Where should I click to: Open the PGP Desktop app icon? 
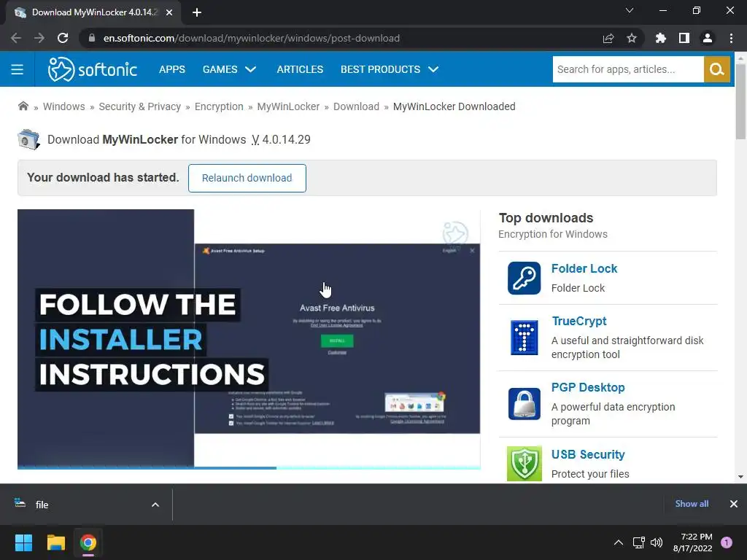tap(524, 404)
